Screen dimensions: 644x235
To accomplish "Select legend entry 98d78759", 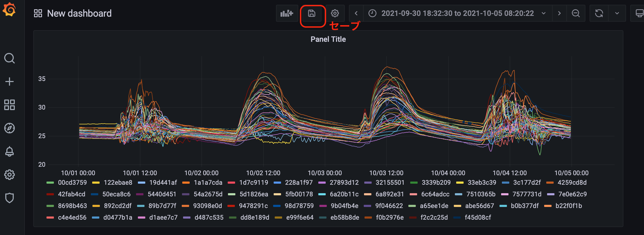I will tap(299, 206).
